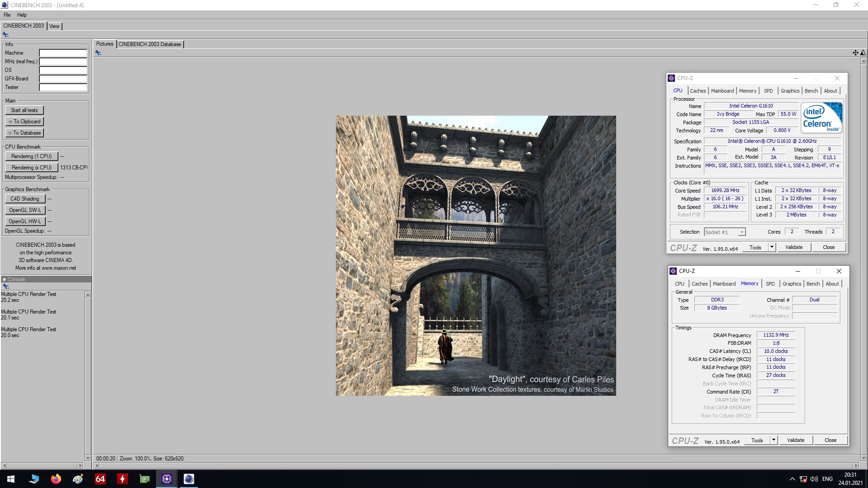The height and width of the screenshot is (488, 868).
Task: Open the AIDA64 icon in the taskbar
Action: (100, 479)
